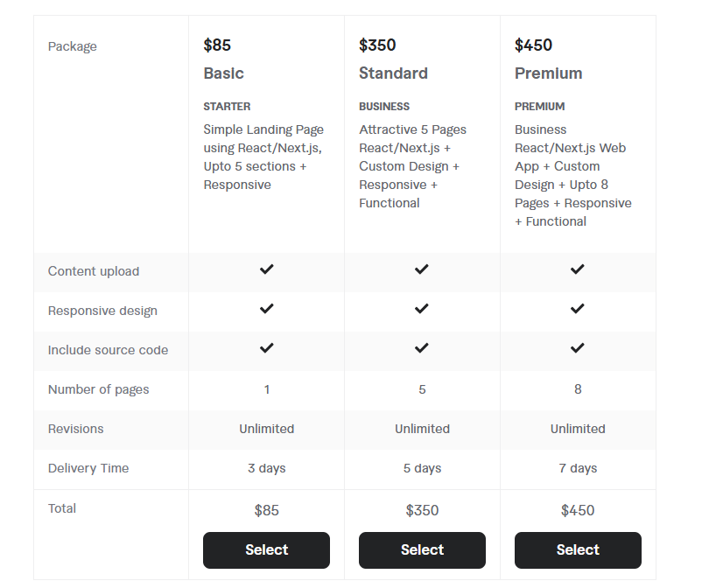The width and height of the screenshot is (702, 588).
Task: Click the Basic Content upload checkmark
Action: (266, 269)
